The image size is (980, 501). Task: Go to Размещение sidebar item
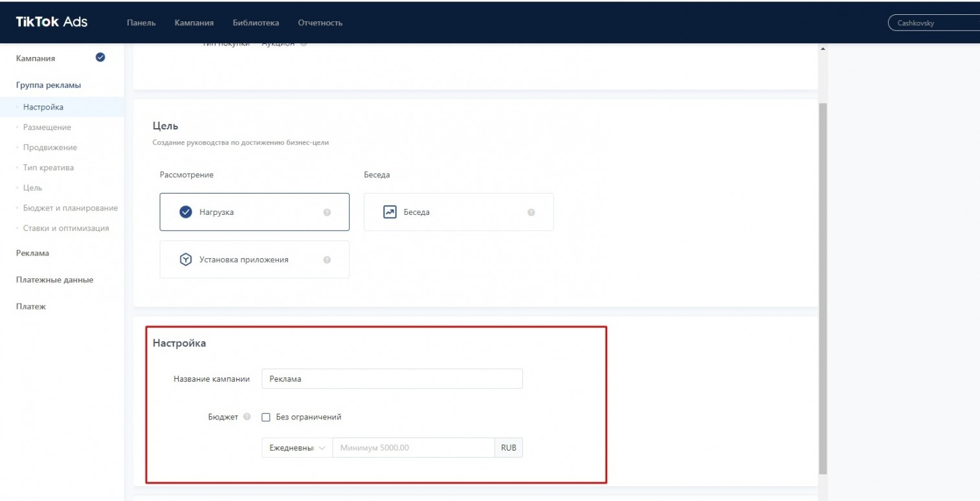click(x=47, y=127)
